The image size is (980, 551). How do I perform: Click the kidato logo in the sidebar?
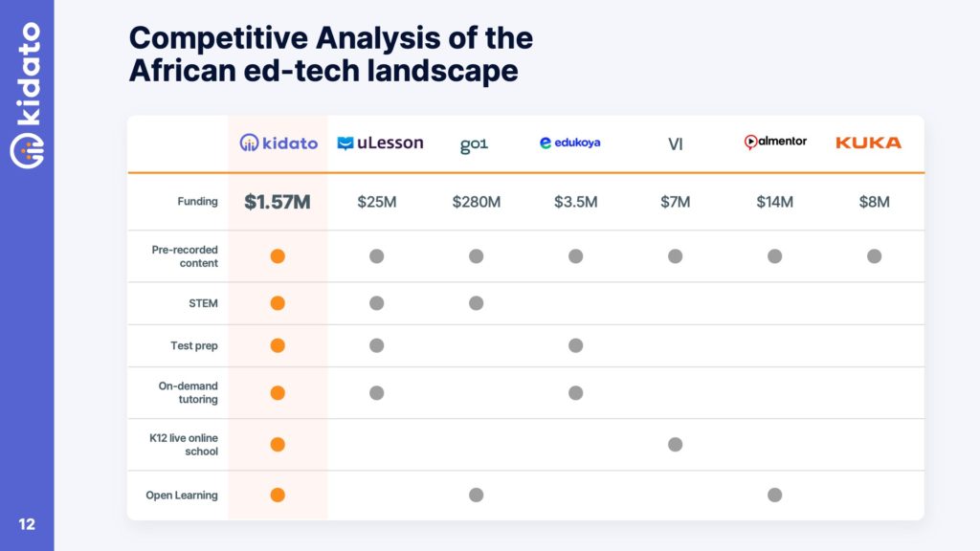(27, 97)
